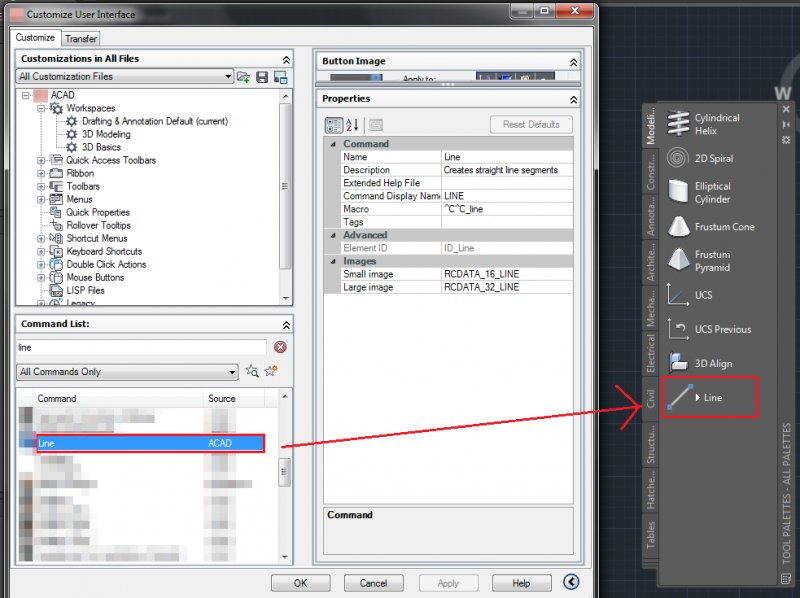Click the command list scrollbar thumb
Image resolution: width=800 pixels, height=598 pixels.
click(x=285, y=472)
